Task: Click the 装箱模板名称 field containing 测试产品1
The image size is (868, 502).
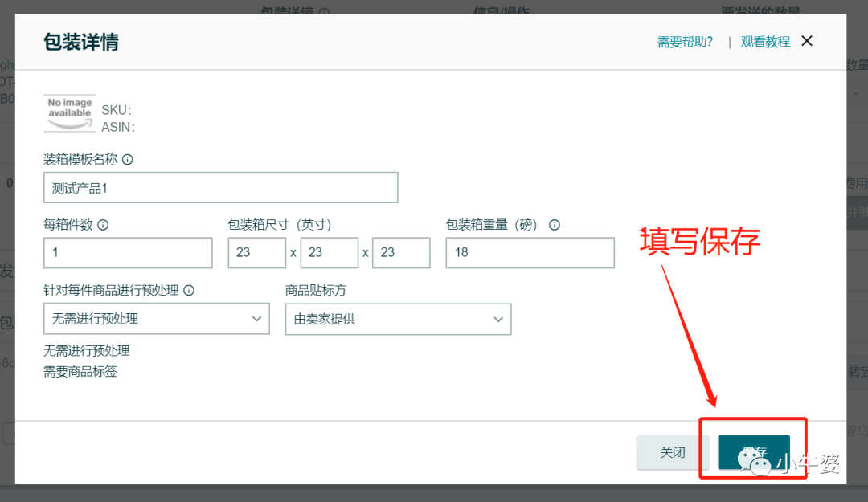Action: coord(220,187)
